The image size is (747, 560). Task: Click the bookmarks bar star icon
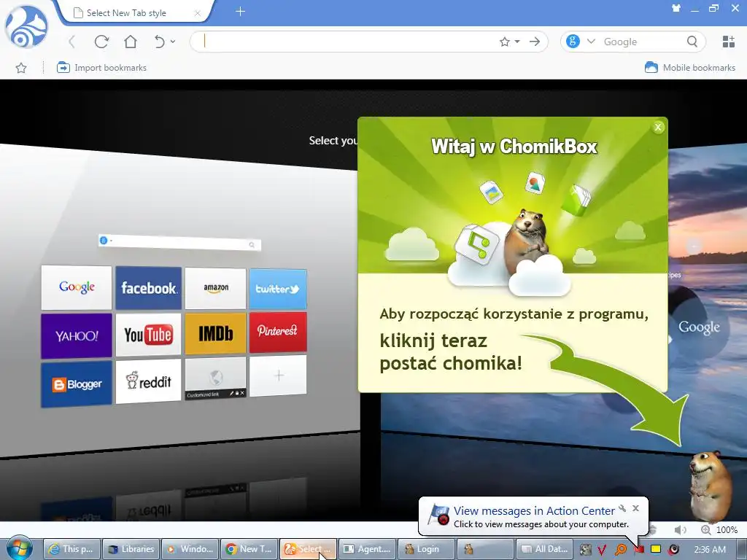tap(21, 68)
